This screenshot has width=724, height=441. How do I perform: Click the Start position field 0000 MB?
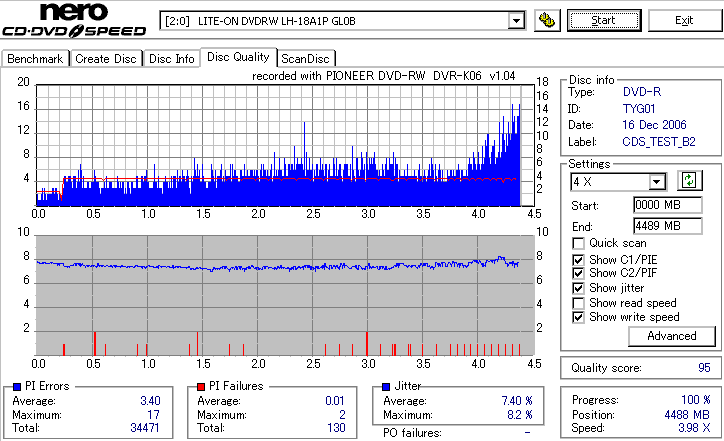coord(668,205)
